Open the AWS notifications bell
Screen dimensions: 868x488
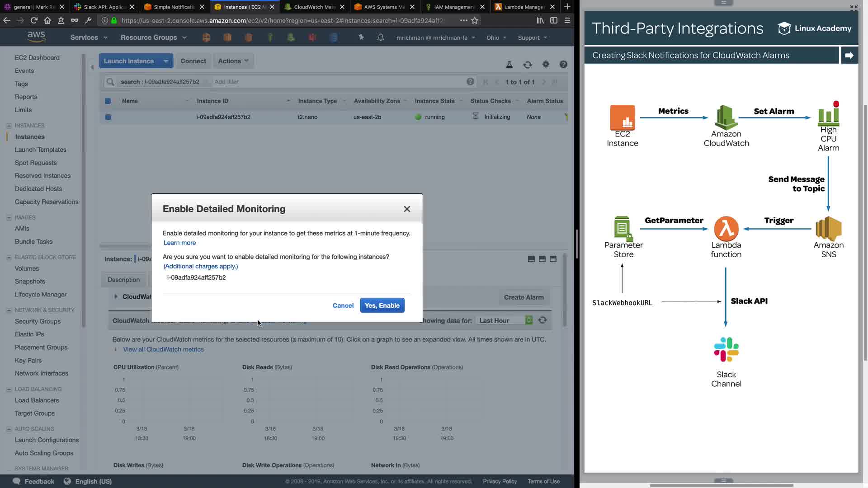[380, 38]
